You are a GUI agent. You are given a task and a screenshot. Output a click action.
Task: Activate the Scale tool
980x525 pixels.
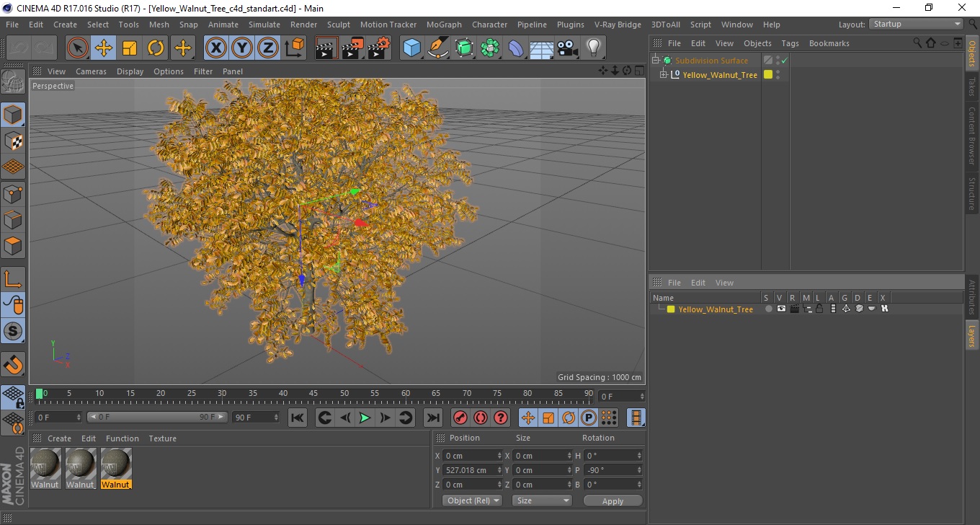pos(130,48)
